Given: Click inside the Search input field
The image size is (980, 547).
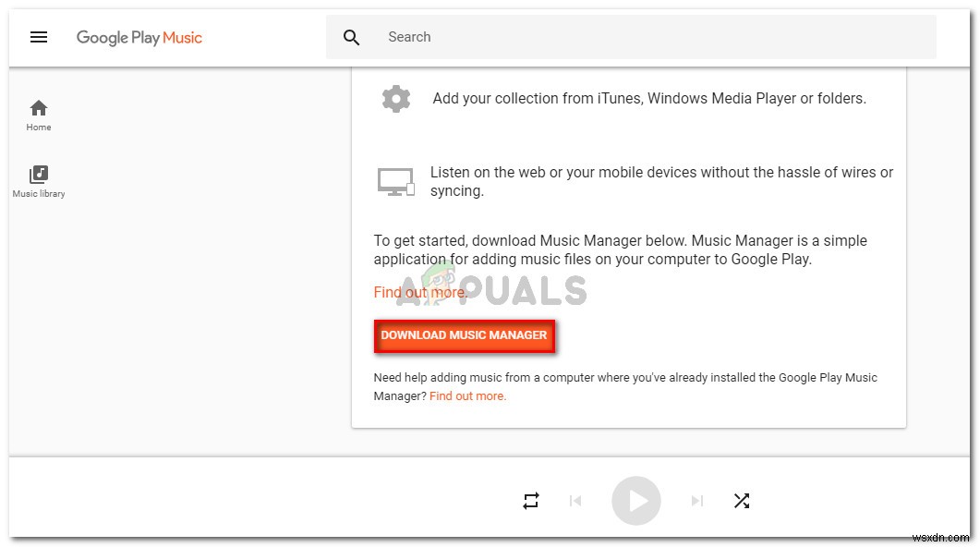Looking at the screenshot, I should (554, 37).
